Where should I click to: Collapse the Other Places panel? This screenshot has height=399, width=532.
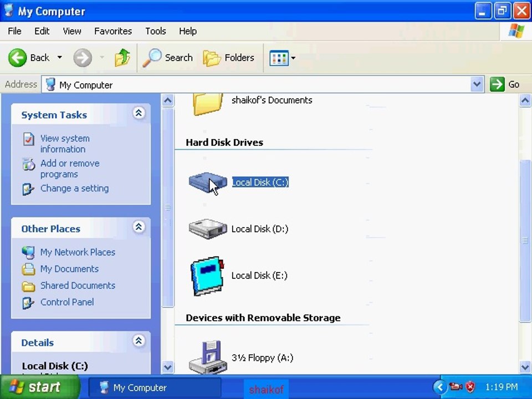click(x=139, y=227)
